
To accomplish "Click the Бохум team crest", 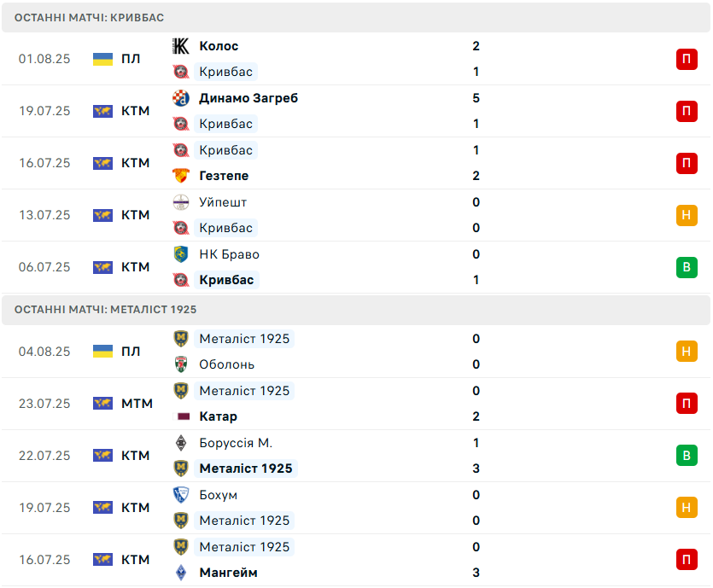I will click(181, 495).
